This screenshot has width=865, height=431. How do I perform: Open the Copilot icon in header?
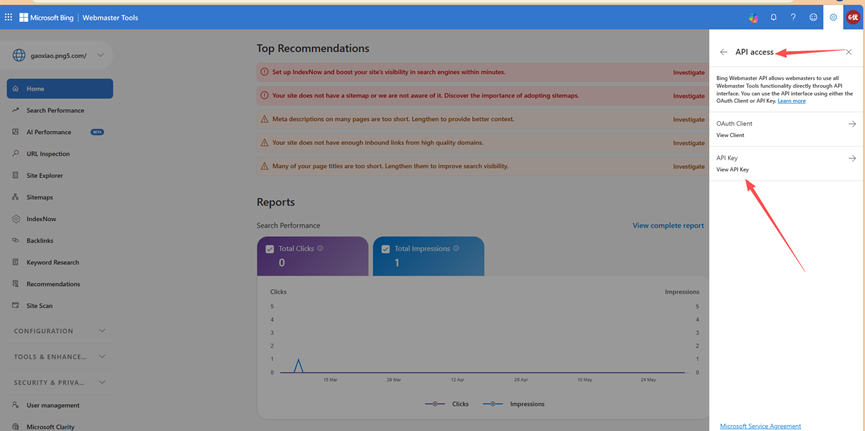coord(753,18)
